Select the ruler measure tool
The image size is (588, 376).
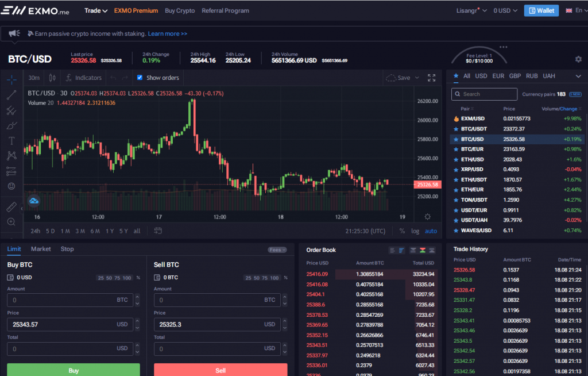[x=11, y=206]
